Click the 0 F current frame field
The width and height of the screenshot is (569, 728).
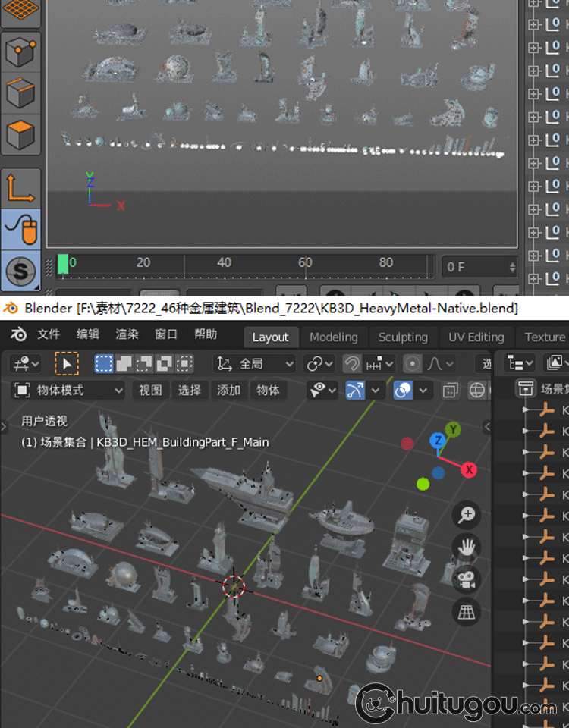tap(479, 267)
